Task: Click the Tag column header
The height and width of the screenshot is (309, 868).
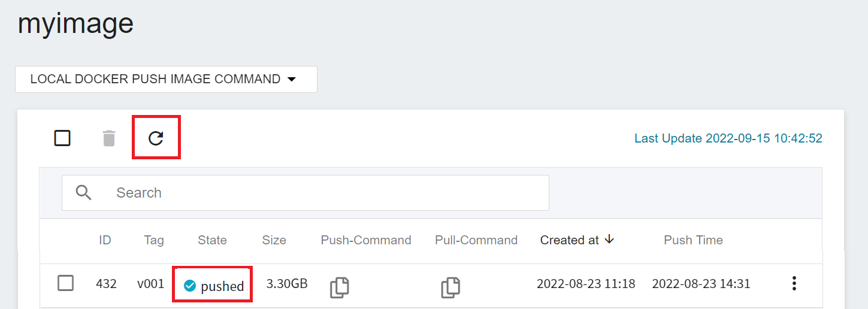Action: pos(154,240)
